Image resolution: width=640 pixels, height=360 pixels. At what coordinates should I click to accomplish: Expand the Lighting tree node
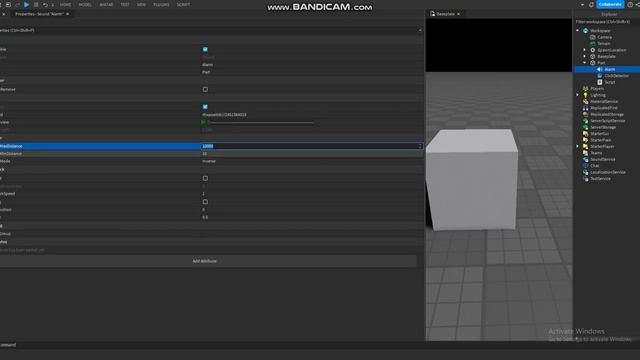point(578,95)
